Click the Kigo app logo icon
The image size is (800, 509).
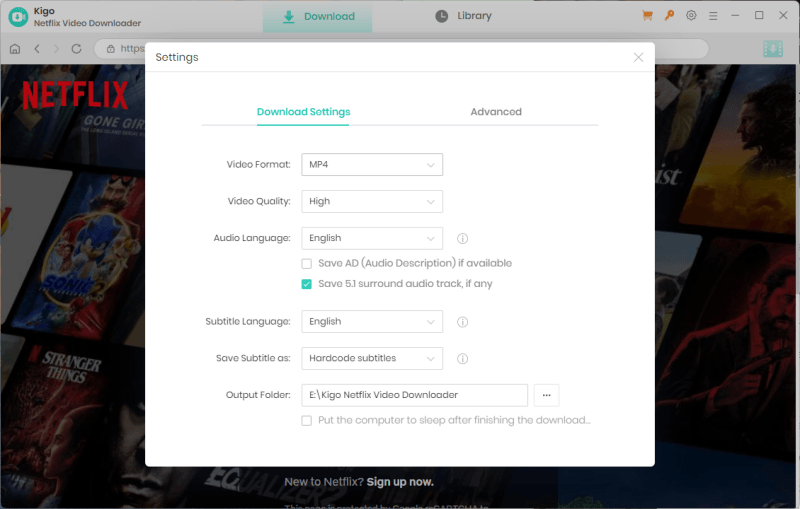pos(18,16)
